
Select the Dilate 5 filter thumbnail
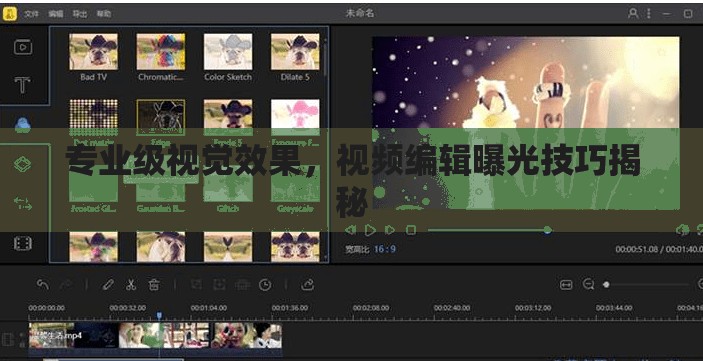pos(295,52)
